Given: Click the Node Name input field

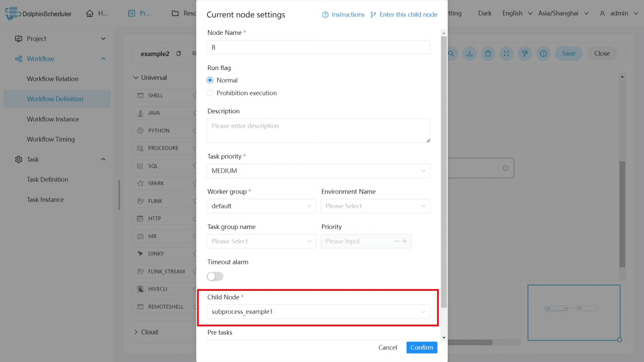Looking at the screenshot, I should click(318, 47).
